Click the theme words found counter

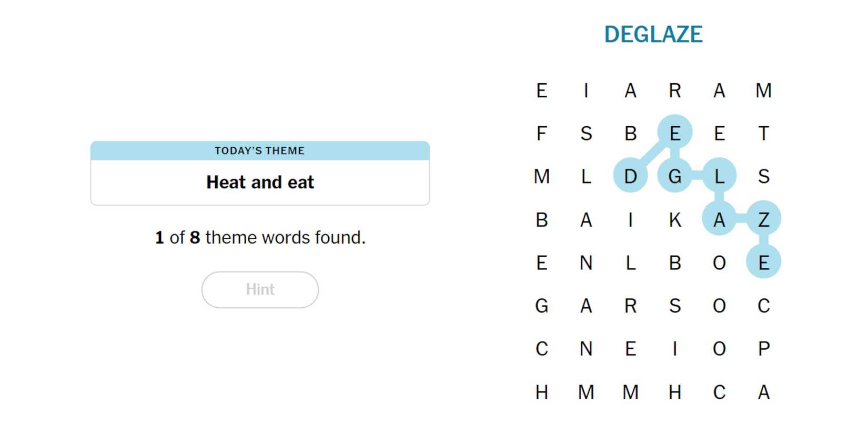coord(260,238)
